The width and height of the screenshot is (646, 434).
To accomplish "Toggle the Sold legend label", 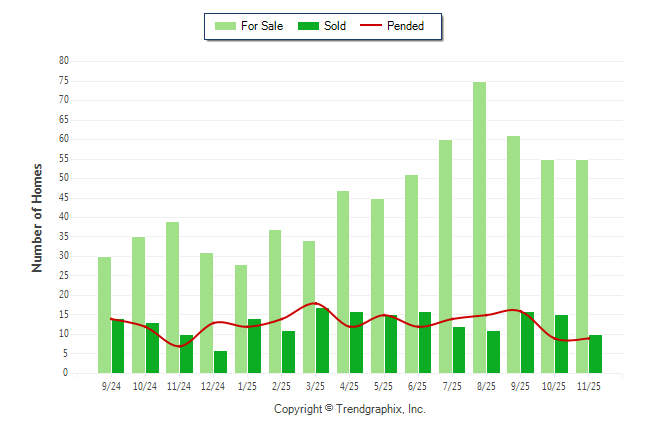I will coord(335,26).
